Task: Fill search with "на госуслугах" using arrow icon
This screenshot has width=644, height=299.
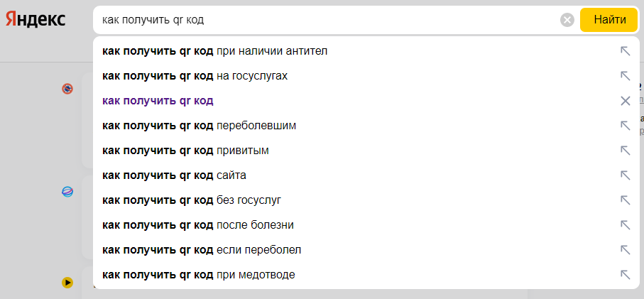Action: click(625, 76)
